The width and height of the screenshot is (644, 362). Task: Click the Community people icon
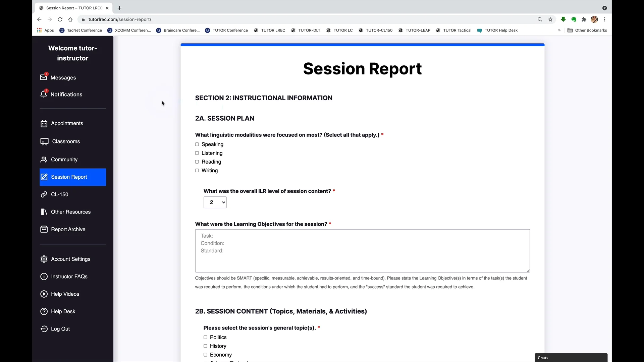[x=44, y=159]
